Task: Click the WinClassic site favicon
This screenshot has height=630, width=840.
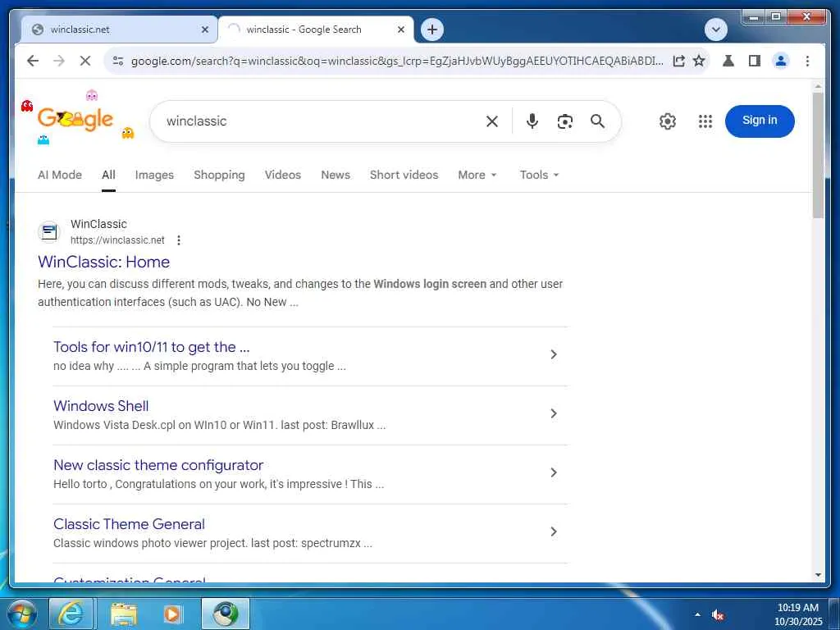Action: (x=49, y=232)
